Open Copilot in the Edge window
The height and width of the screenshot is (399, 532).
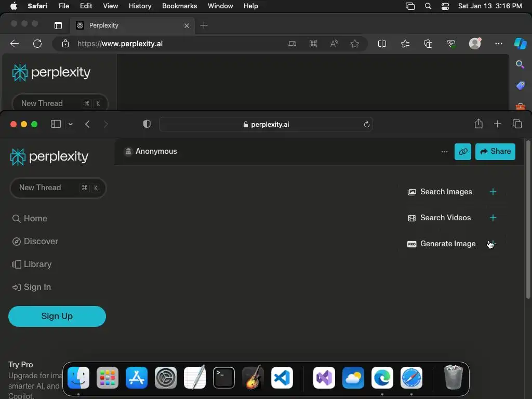click(520, 44)
